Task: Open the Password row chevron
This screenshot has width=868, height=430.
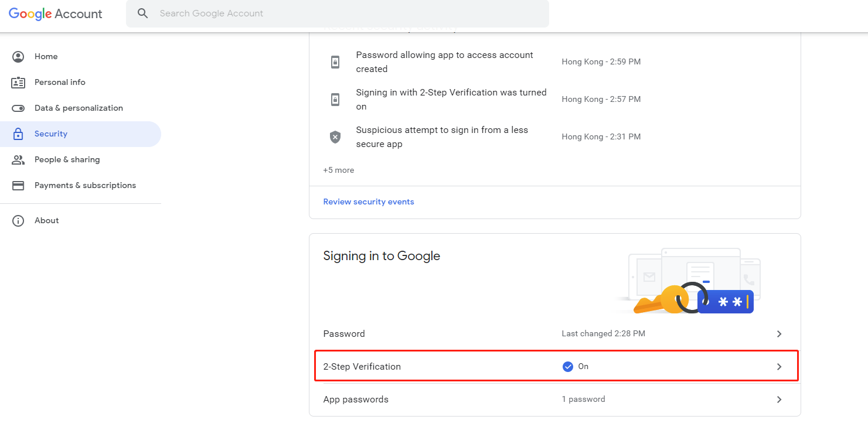Action: pos(779,333)
